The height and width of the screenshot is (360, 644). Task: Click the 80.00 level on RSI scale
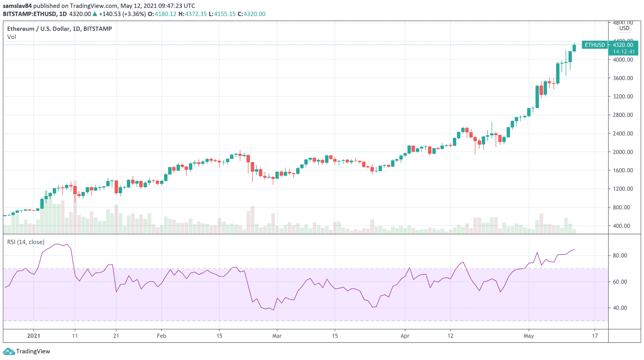tap(620, 256)
